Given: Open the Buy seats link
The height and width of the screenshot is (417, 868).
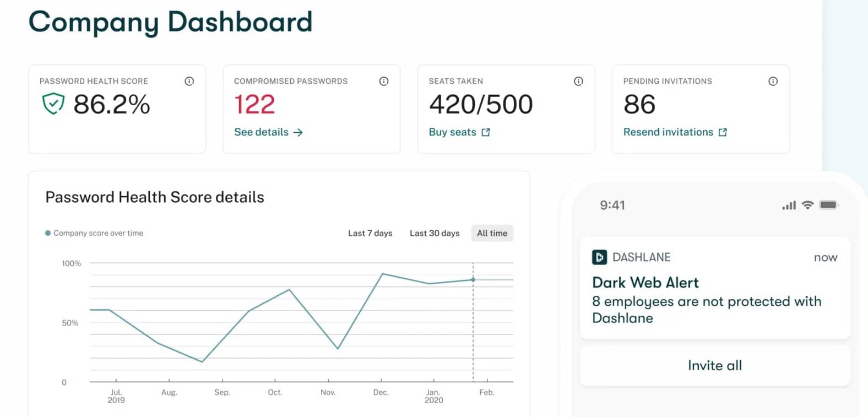Looking at the screenshot, I should [459, 132].
